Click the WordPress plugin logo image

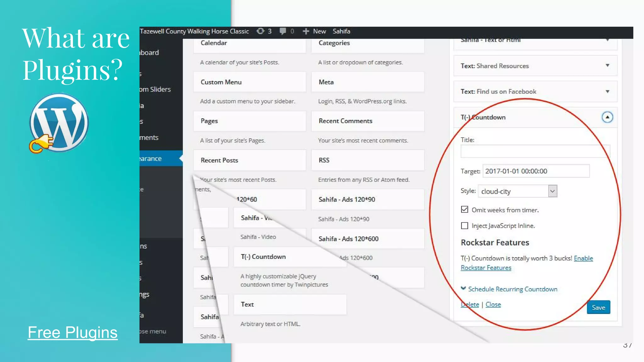[x=59, y=123]
